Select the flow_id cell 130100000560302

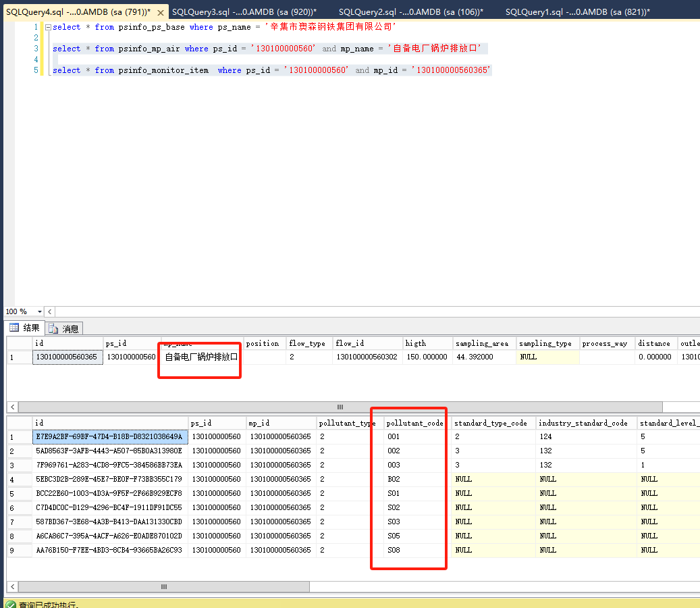(367, 357)
